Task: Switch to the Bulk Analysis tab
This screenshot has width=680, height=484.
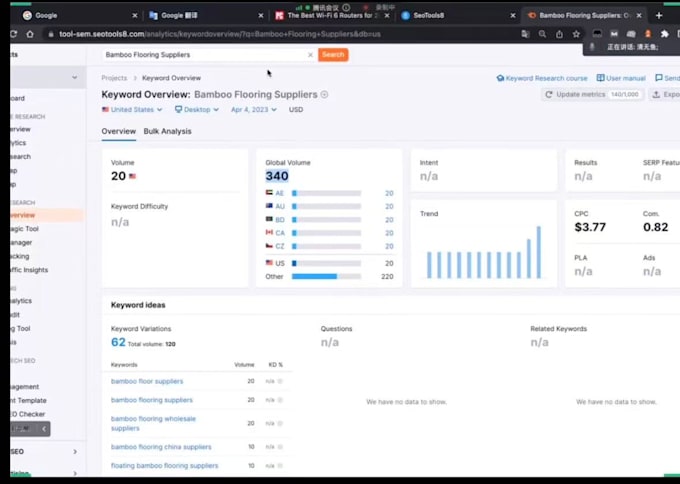Action: pos(167,131)
